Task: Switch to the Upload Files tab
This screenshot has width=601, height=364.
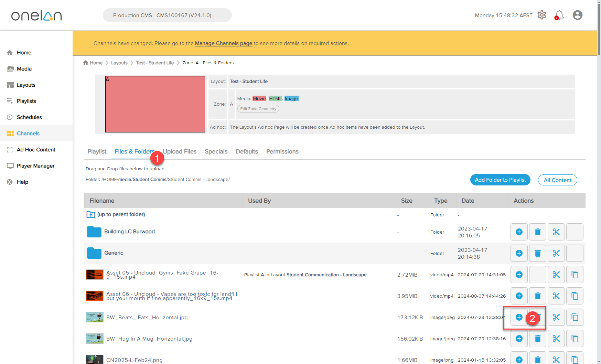Action: 180,152
